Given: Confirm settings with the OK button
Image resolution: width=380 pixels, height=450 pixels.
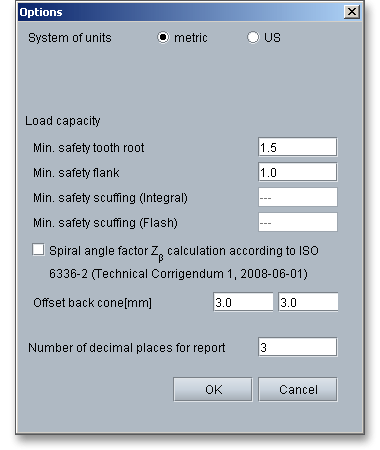Looking at the screenshot, I should pyautogui.click(x=213, y=389).
